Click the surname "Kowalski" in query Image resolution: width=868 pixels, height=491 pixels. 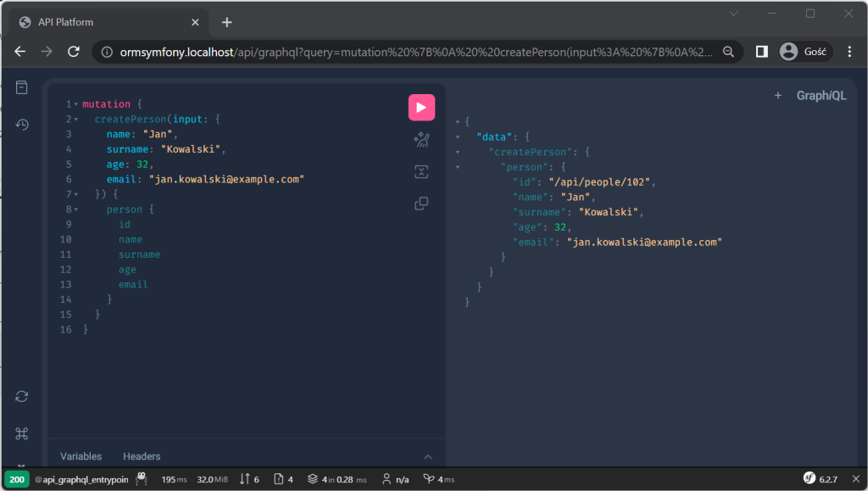(x=191, y=149)
